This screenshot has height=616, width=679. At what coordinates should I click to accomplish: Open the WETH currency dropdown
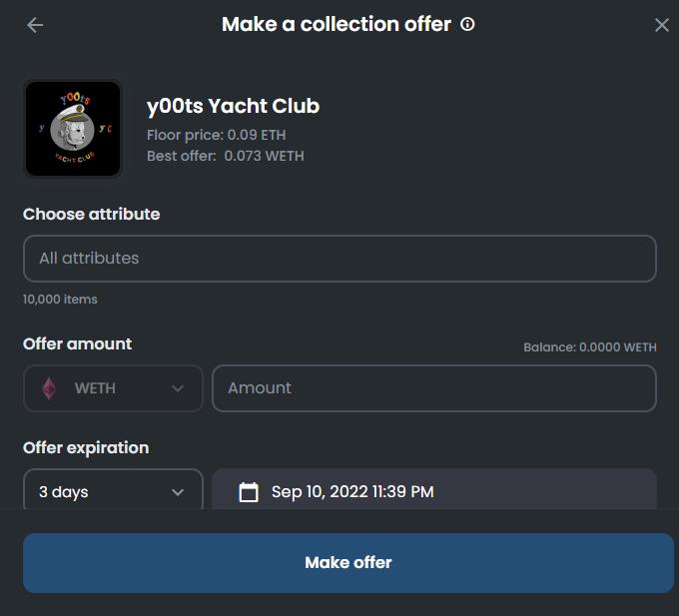[113, 388]
